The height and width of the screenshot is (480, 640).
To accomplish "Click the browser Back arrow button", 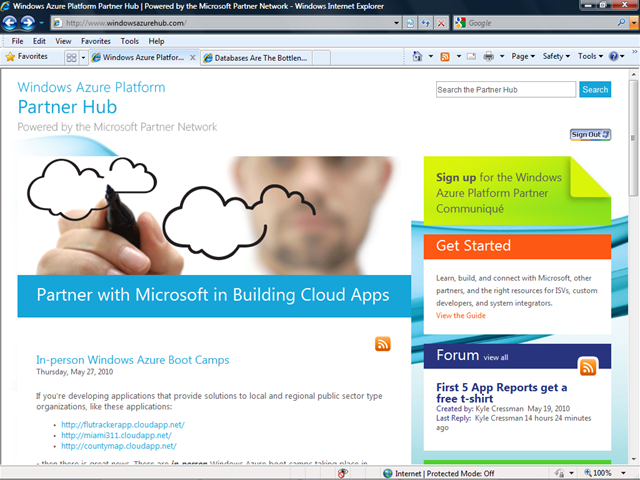I will [10, 23].
